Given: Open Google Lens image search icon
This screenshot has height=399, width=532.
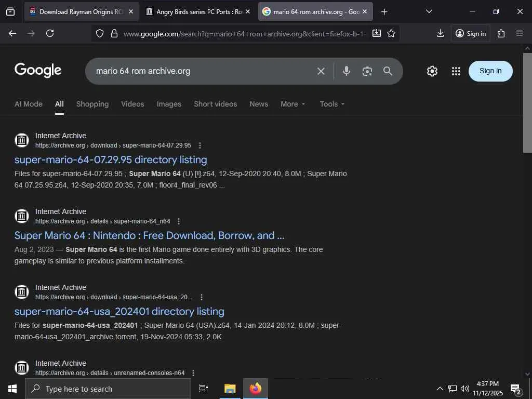Looking at the screenshot, I should click(x=367, y=71).
